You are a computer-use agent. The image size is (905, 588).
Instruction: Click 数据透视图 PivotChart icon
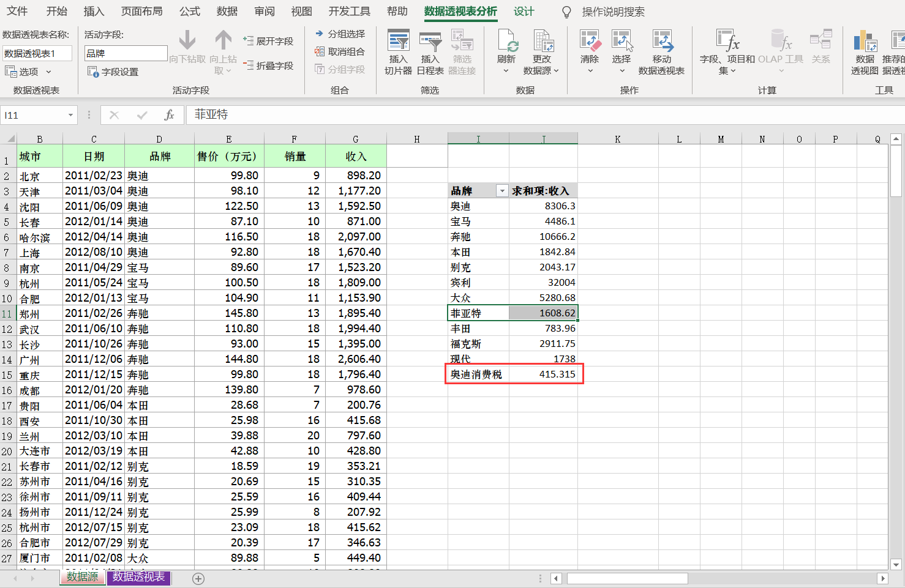click(x=865, y=40)
